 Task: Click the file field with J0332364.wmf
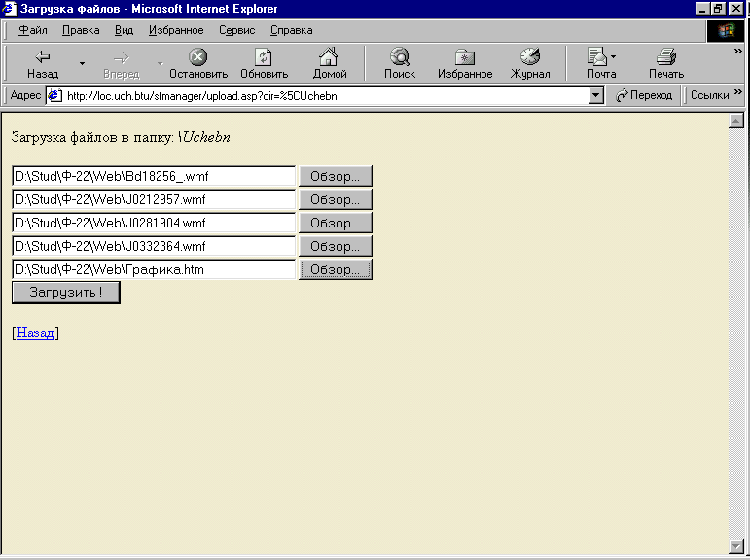[x=154, y=246]
